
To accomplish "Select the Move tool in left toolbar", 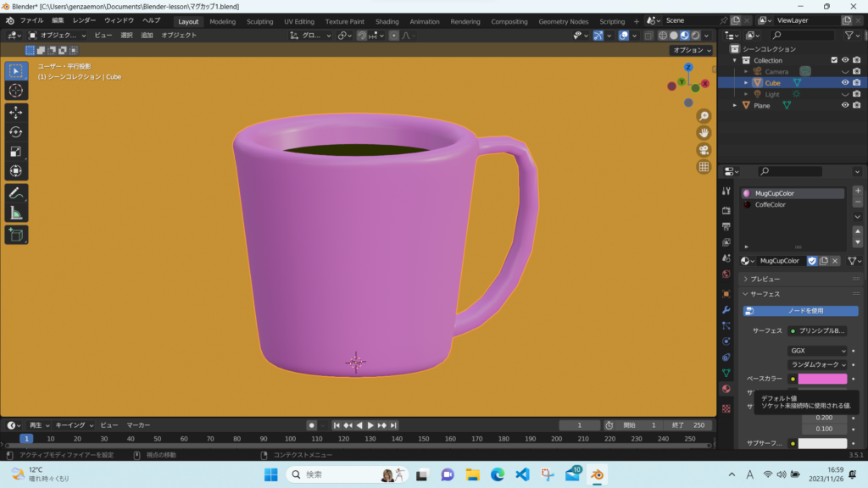I will (16, 112).
